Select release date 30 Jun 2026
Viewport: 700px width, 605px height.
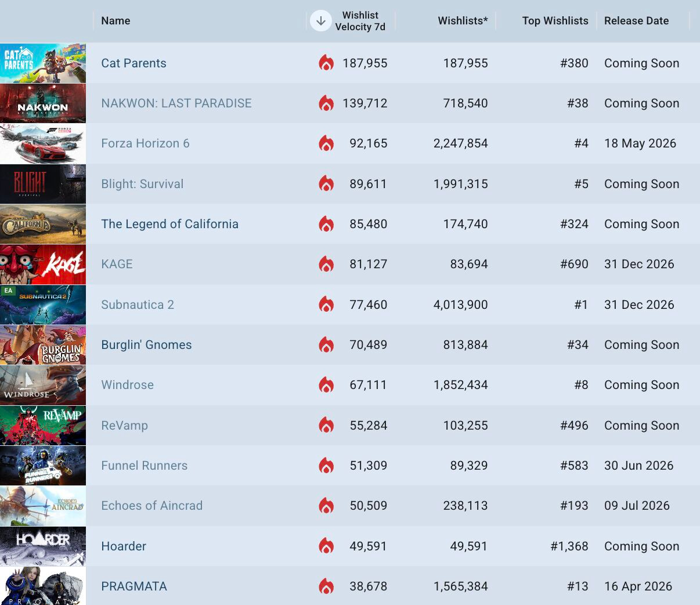pyautogui.click(x=638, y=466)
